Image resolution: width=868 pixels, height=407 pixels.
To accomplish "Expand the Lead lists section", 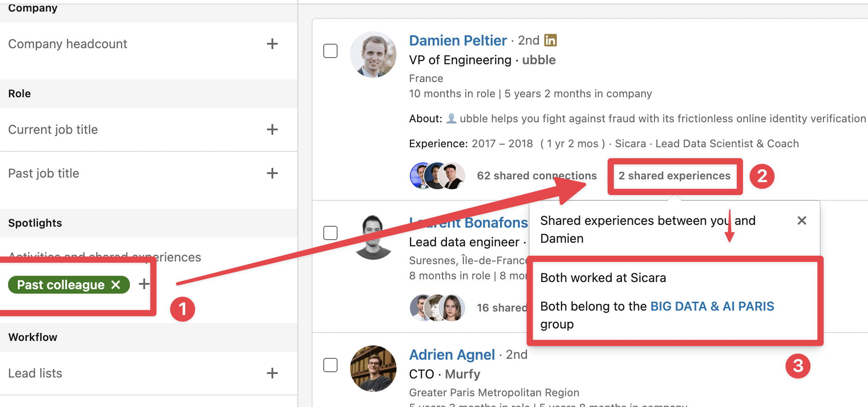I will [272, 373].
